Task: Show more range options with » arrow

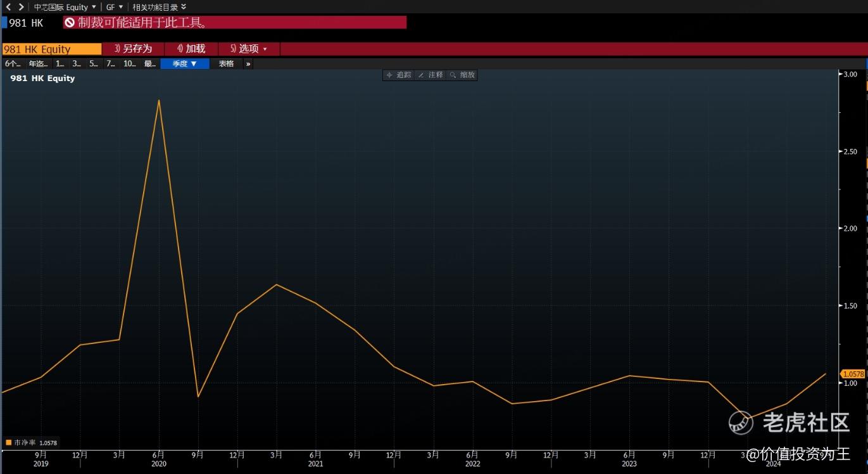Action: pyautogui.click(x=248, y=64)
